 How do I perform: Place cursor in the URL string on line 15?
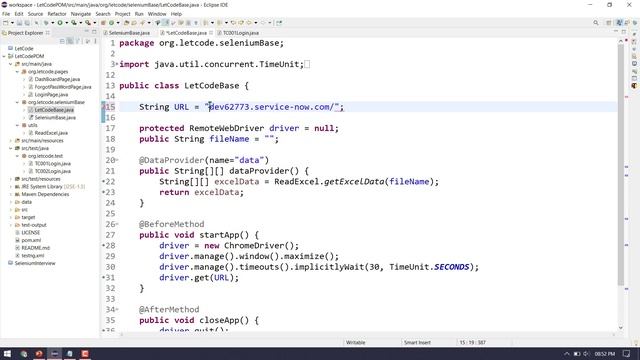tap(273, 107)
